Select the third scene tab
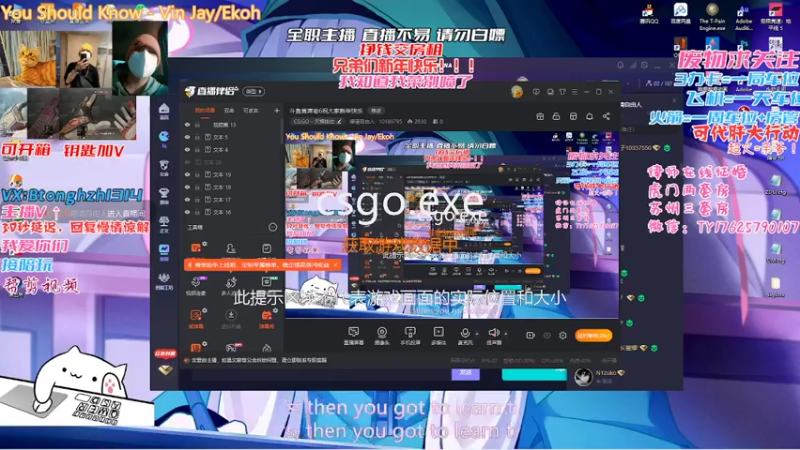Image resolution: width=800 pixels, height=450 pixels. 251,110
